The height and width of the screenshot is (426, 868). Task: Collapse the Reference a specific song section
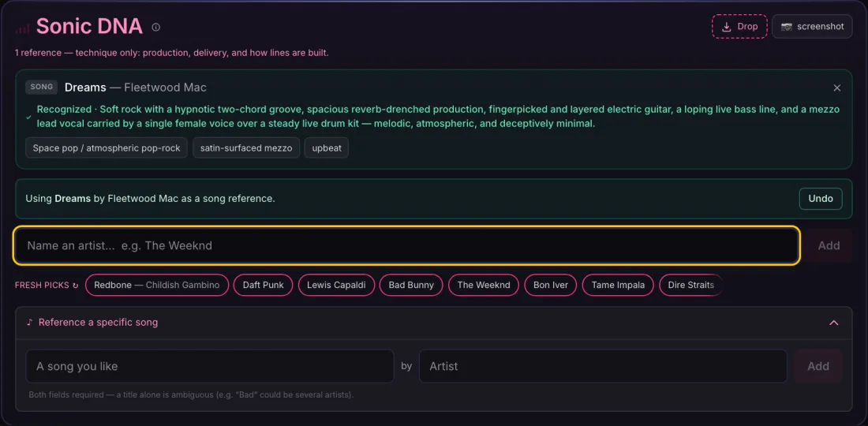tap(833, 323)
